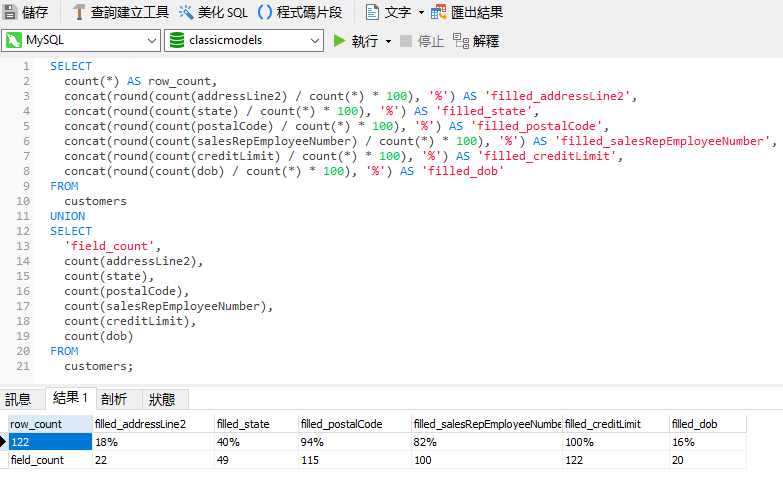Open Code Snippets (程式碼片段)
The width and height of the screenshot is (783, 477).
tap(300, 12)
